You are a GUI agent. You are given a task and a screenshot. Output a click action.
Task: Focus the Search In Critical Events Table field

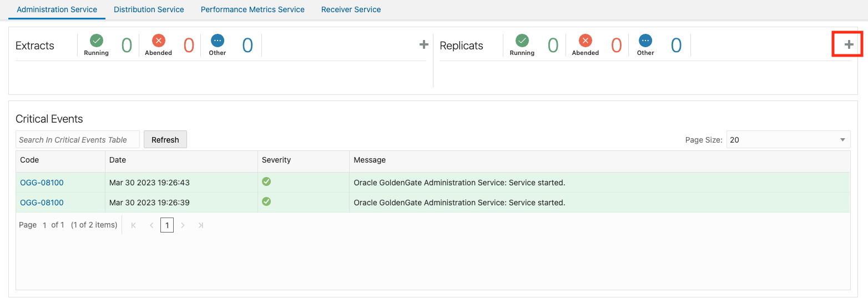(78, 140)
